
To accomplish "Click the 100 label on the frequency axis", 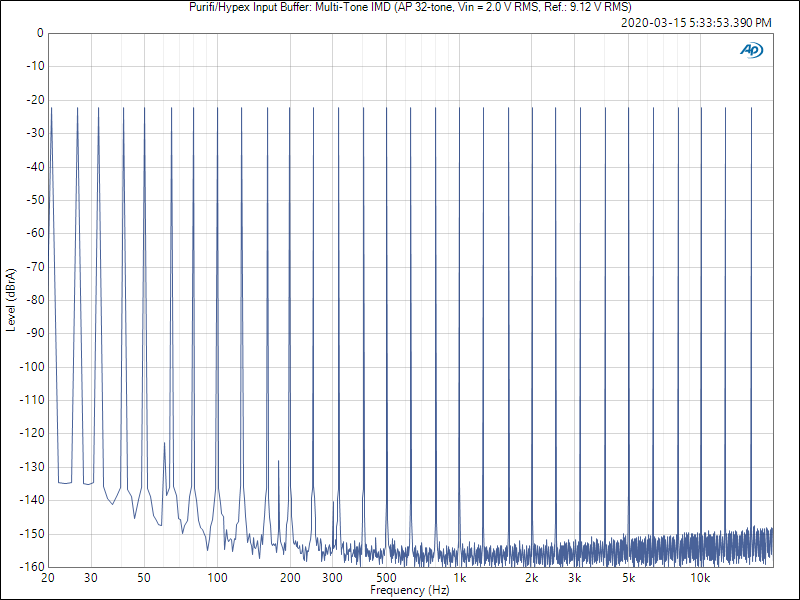I will point(217,578).
